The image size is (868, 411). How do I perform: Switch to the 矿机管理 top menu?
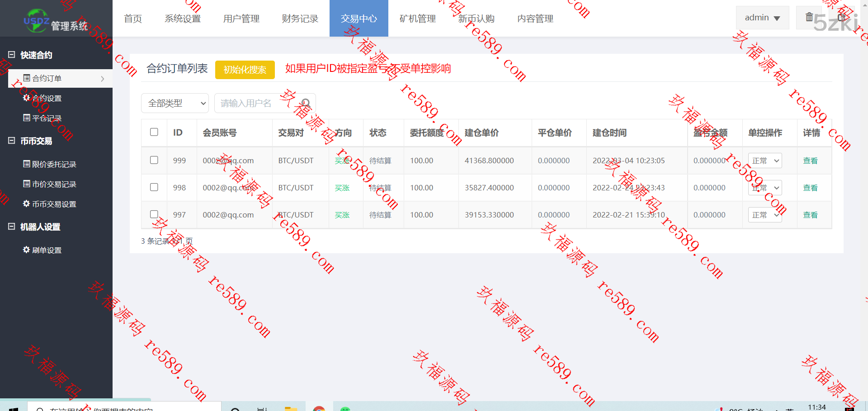tap(417, 19)
